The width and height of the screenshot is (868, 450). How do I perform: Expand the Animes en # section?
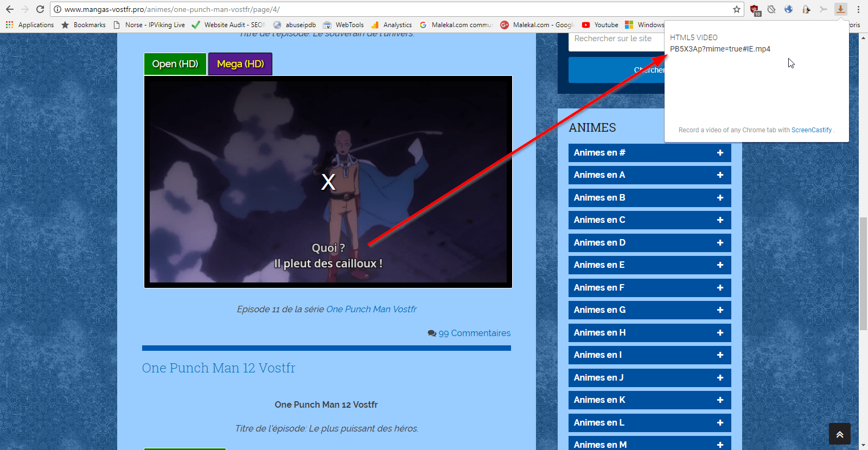(x=650, y=153)
